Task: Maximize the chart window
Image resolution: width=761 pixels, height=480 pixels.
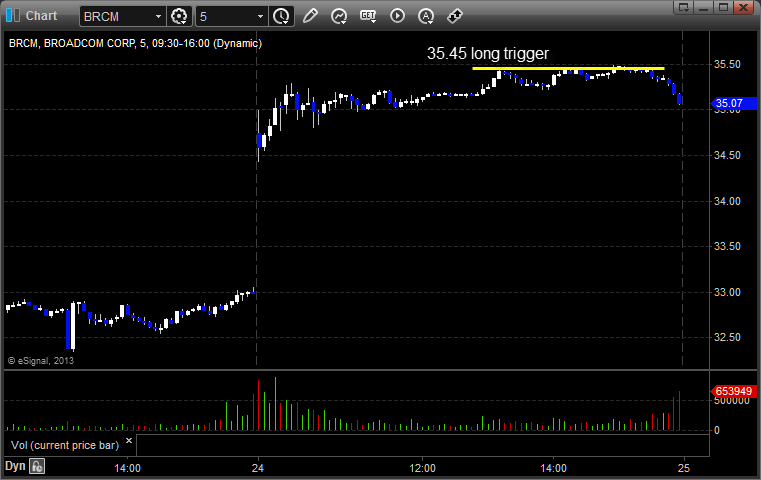Action: point(723,7)
